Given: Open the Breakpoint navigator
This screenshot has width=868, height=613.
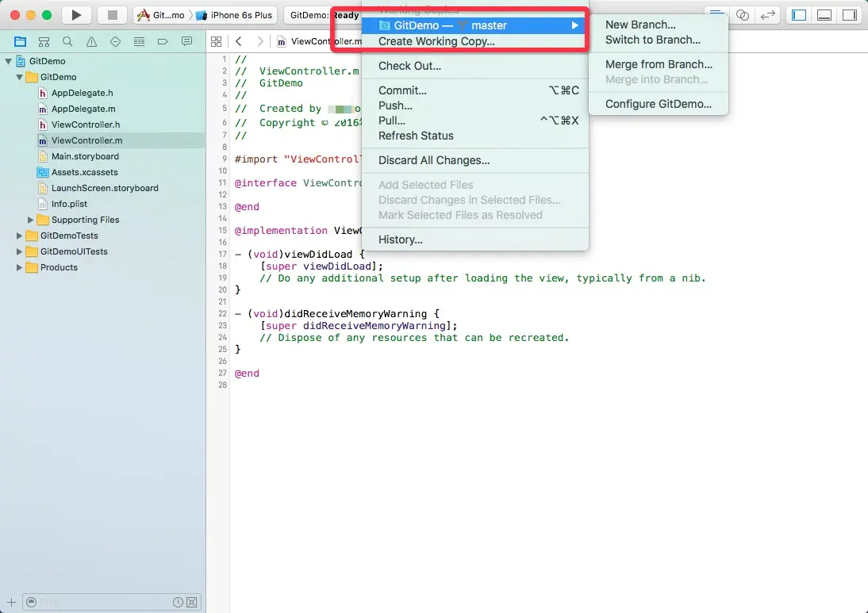Looking at the screenshot, I should point(163,41).
